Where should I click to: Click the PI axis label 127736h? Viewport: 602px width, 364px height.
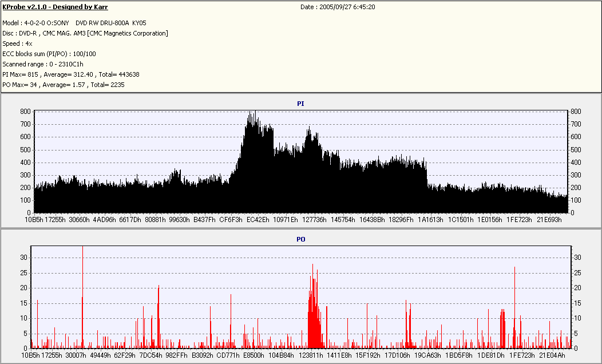point(314,220)
